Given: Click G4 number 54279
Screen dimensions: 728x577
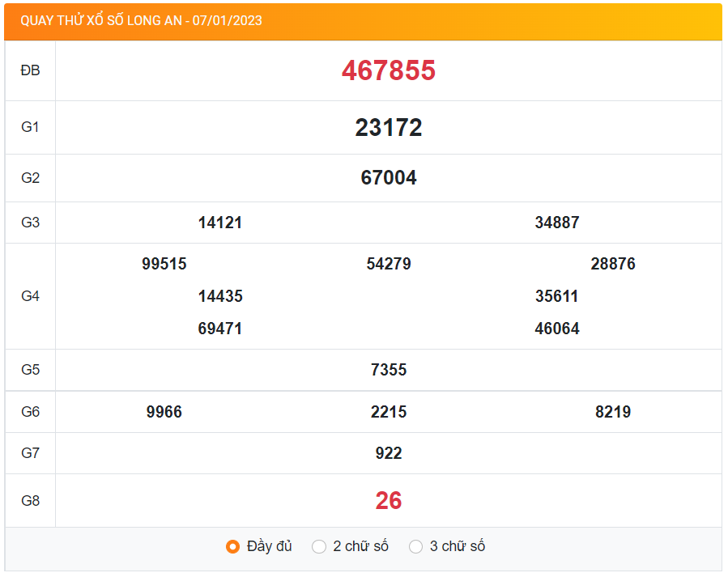Looking at the screenshot, I should coord(389,264).
